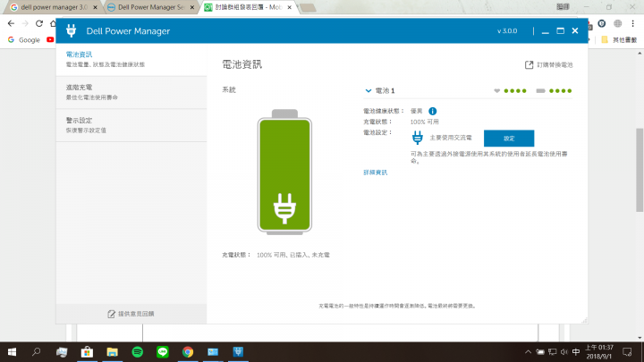Click the 設定 battery settings button
The height and width of the screenshot is (362, 644).
(509, 139)
